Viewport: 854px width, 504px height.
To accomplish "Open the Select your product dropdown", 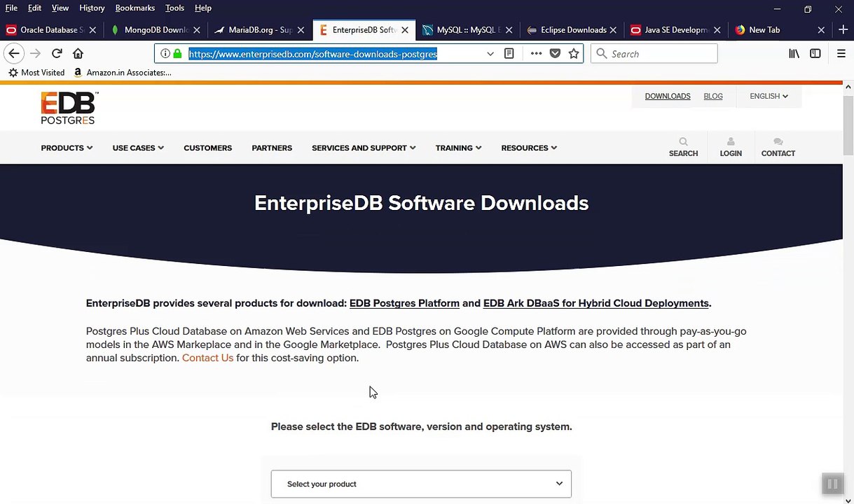I will point(421,484).
